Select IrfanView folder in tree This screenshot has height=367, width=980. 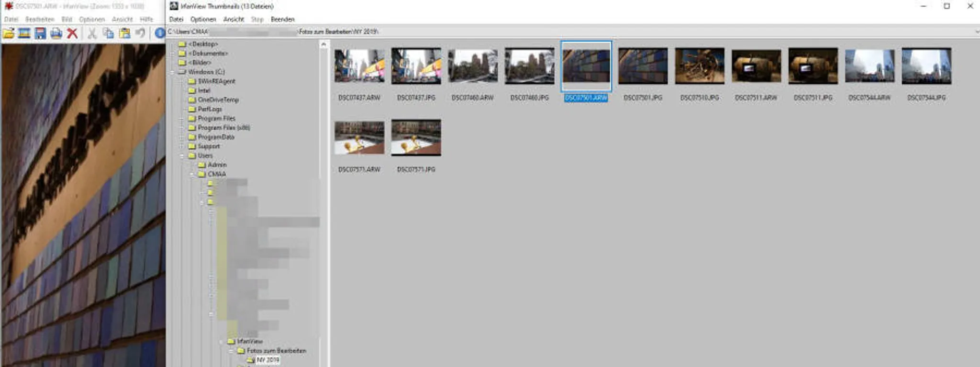tap(250, 341)
